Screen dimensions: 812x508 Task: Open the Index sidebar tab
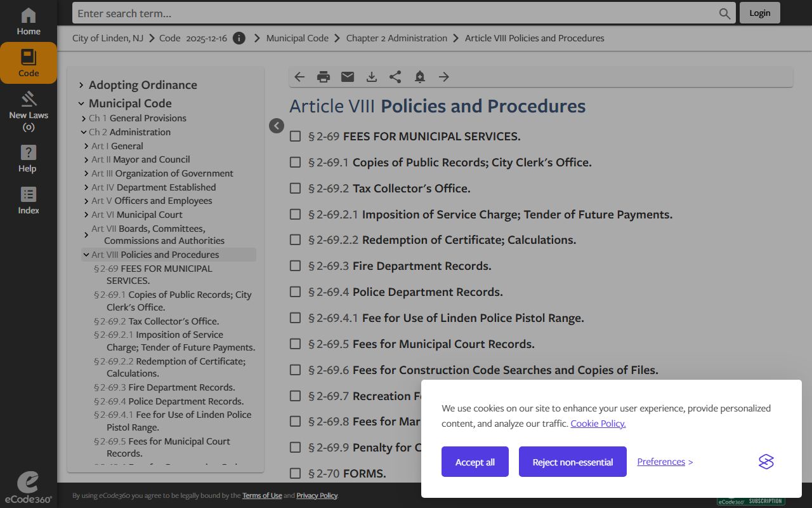(29, 200)
